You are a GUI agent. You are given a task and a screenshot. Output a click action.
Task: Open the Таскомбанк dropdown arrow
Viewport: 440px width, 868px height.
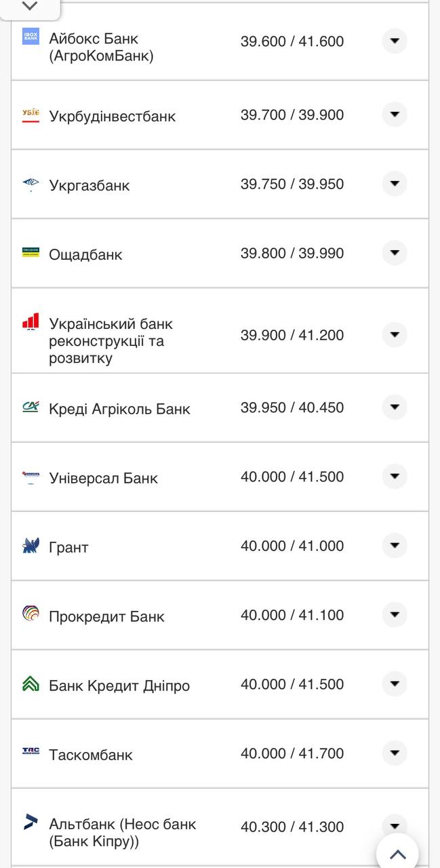(394, 753)
